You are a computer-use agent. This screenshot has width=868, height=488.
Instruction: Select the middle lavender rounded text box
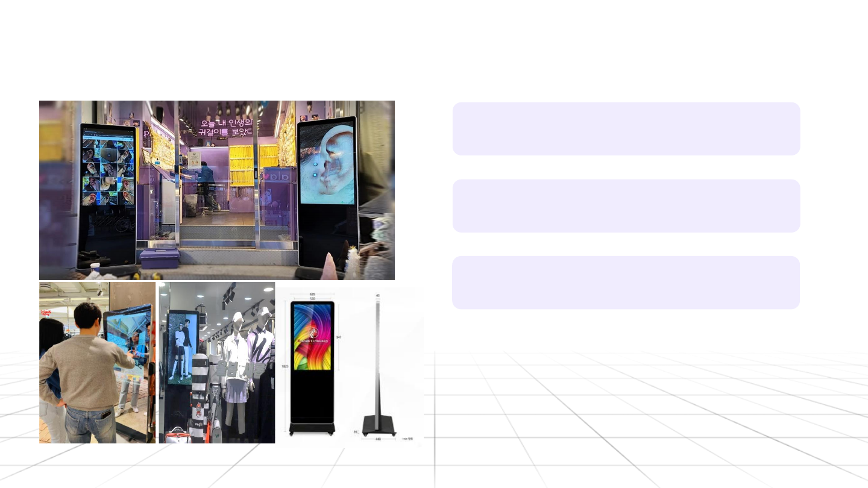pos(626,205)
